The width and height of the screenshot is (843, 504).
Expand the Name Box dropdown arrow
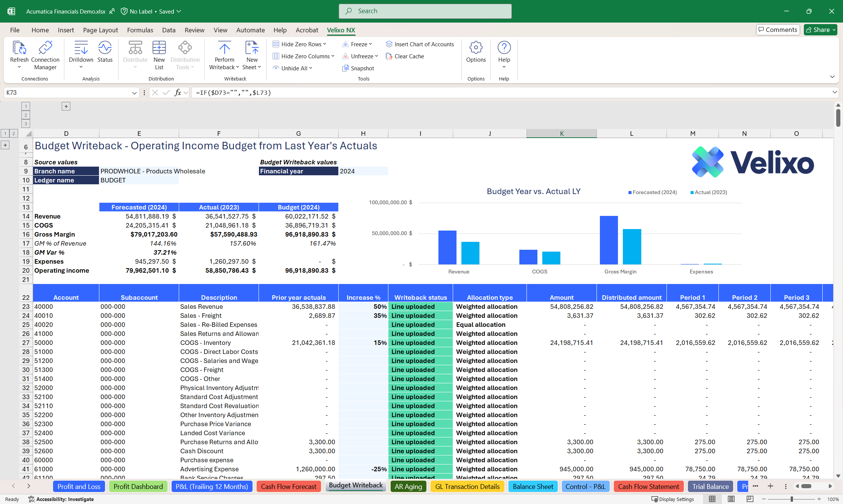point(134,93)
